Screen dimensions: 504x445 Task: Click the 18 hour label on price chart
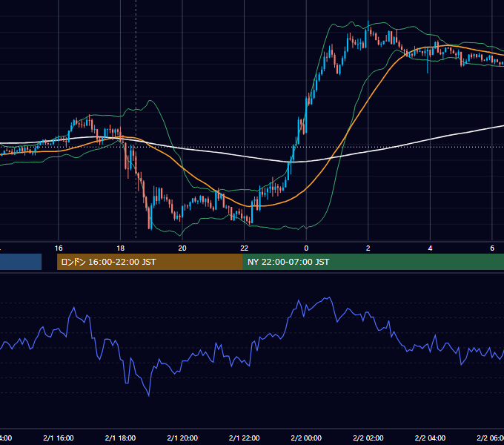pos(120,248)
